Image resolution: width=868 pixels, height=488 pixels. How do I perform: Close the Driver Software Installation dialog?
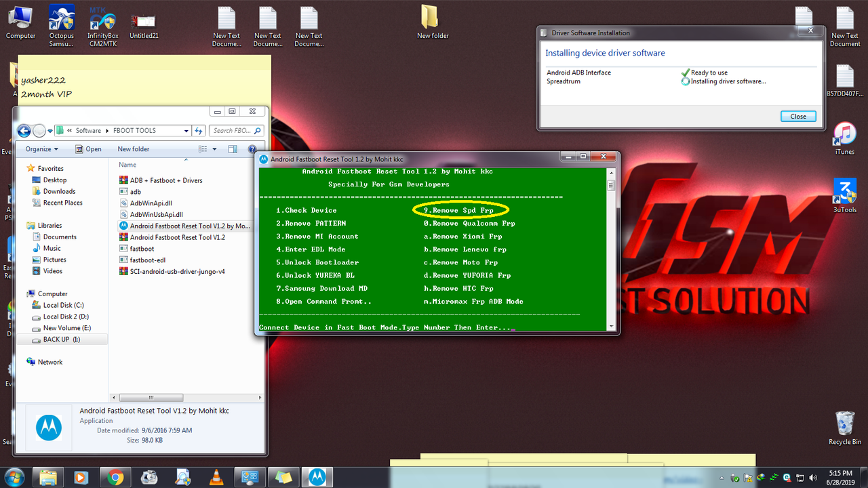[x=798, y=116]
